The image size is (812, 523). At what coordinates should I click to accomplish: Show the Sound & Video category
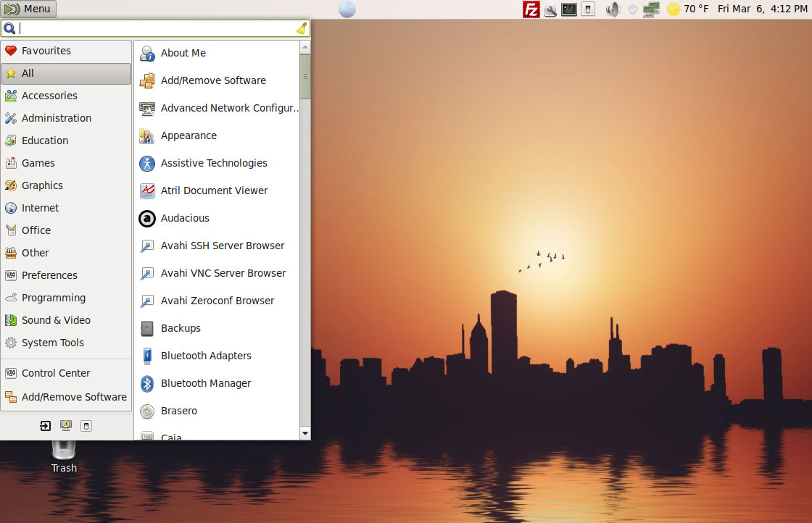pos(56,320)
